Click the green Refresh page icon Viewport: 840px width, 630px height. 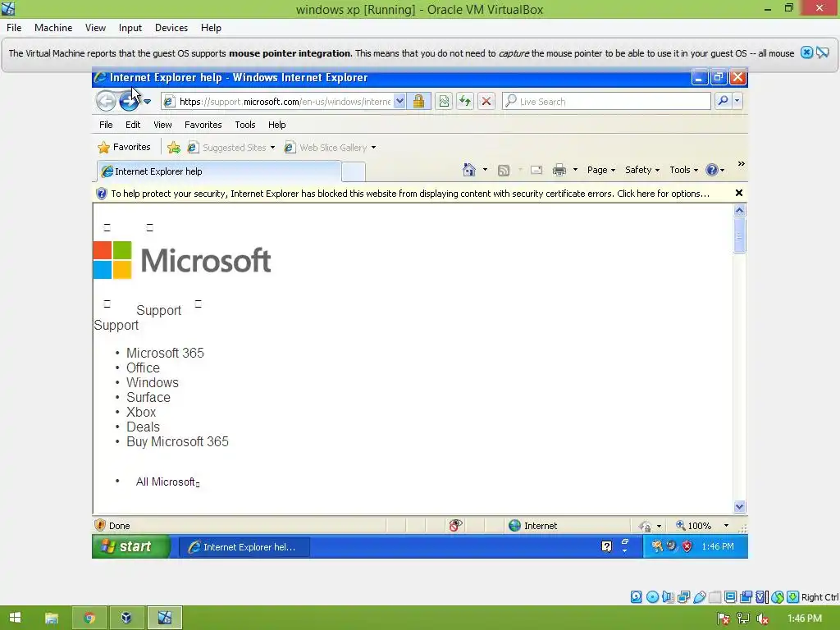(465, 101)
